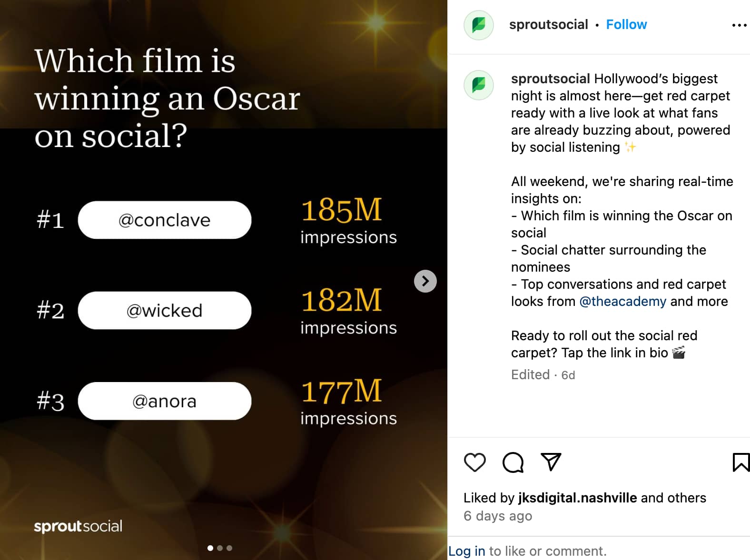Image resolution: width=750 pixels, height=560 pixels.
Task: Share the post via paper plane icon
Action: pos(551,462)
